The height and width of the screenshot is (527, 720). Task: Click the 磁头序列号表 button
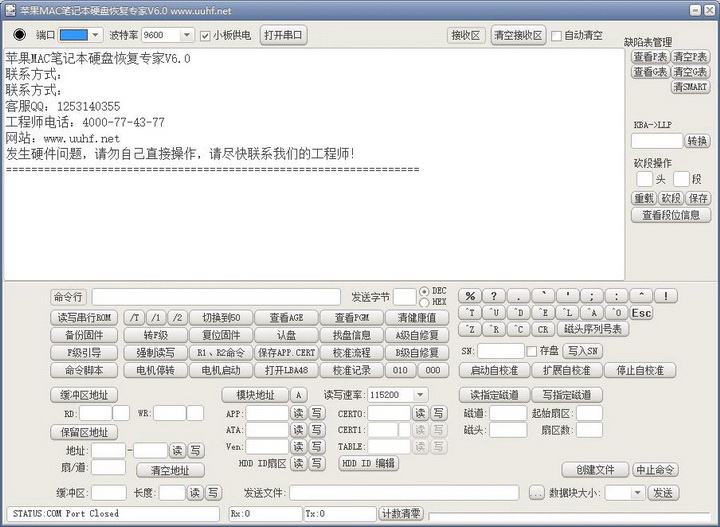(593, 330)
